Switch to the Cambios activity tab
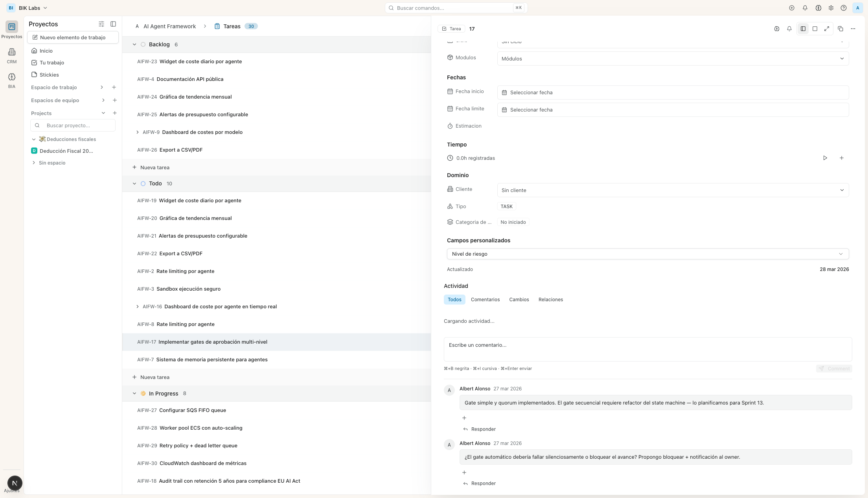This screenshot has width=868, height=498. 519,299
